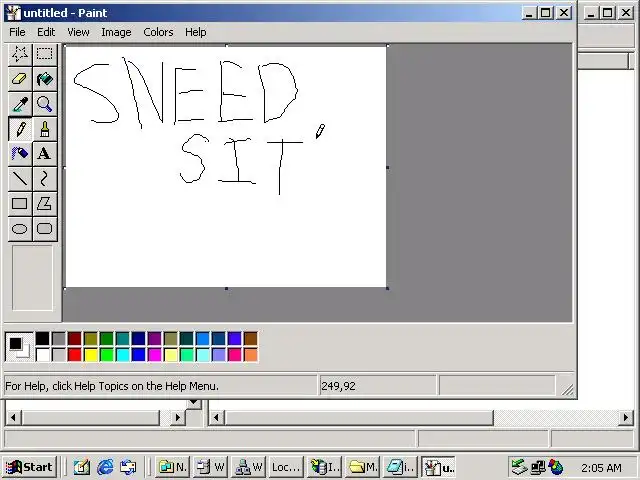Switch to the 'M.' folder taskbar button
Image resolution: width=640 pixels, height=480 pixels.
click(363, 467)
